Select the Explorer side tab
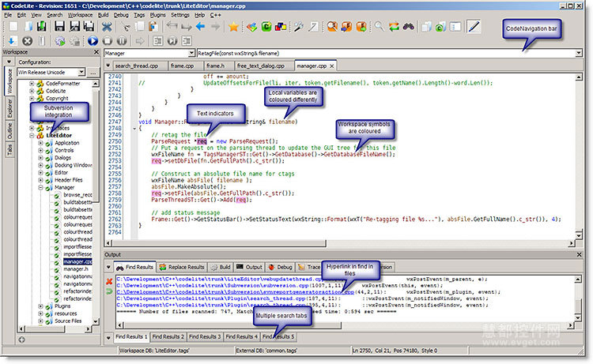The width and height of the screenshot is (593, 364). pos(9,108)
